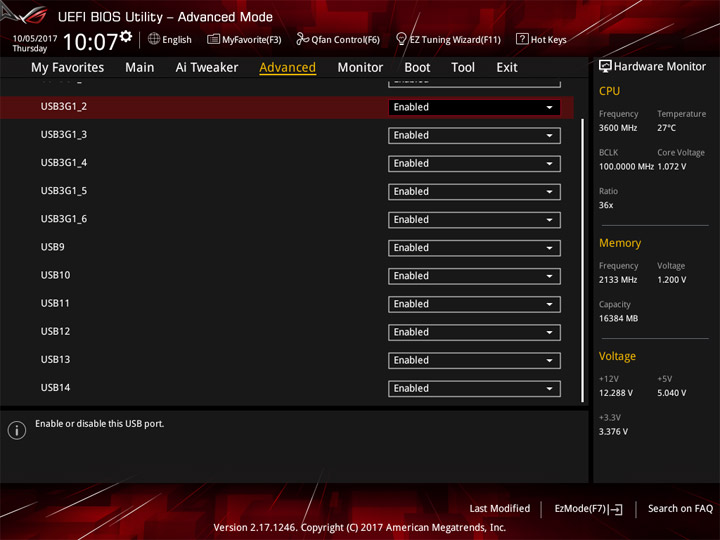
Task: Click the CPU temperature value 27°C
Action: coord(666,128)
